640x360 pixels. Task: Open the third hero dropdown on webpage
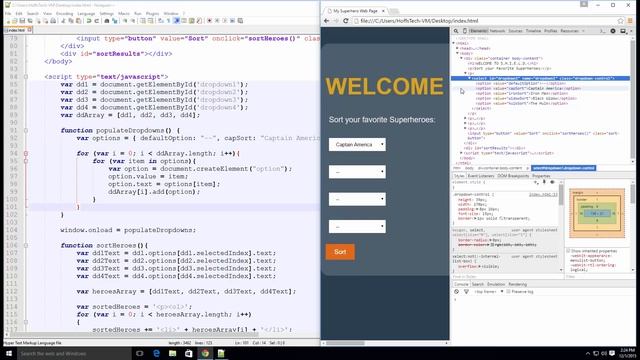[x=357, y=199]
